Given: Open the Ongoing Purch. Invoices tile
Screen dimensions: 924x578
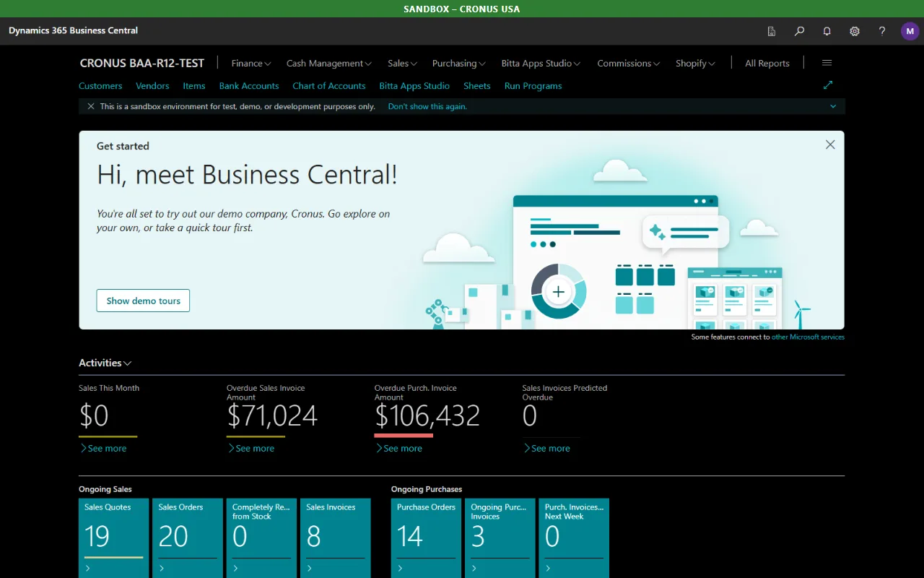Looking at the screenshot, I should (500, 538).
